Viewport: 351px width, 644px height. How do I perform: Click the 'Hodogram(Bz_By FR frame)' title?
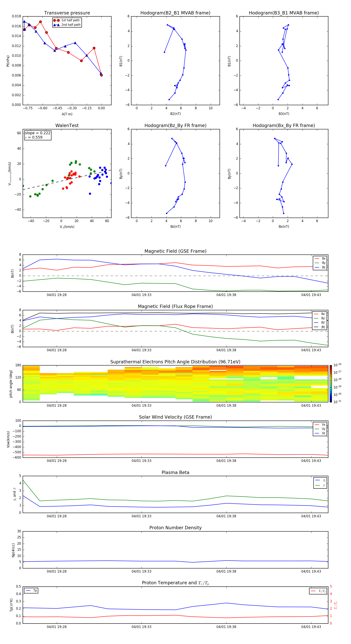tap(175, 125)
